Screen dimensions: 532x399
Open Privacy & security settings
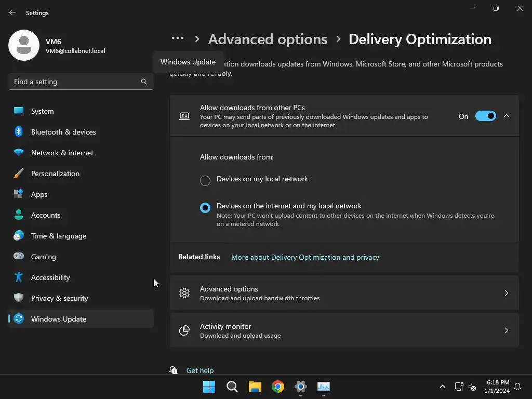point(81,298)
